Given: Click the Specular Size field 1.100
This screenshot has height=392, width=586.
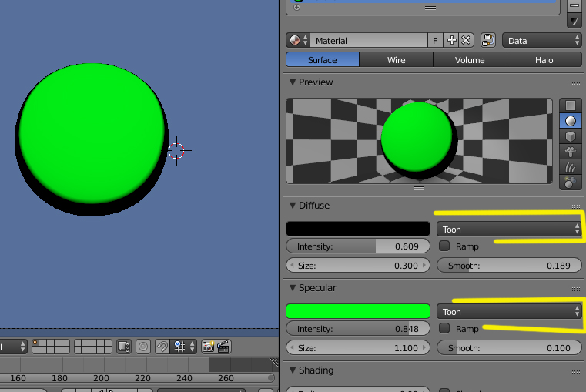Looking at the screenshot, I should click(358, 348).
